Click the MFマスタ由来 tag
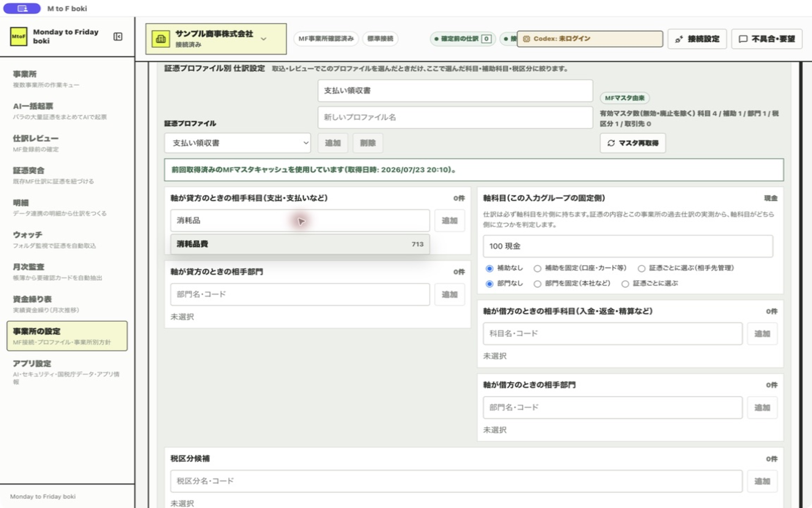This screenshot has height=508, width=812. coord(625,98)
